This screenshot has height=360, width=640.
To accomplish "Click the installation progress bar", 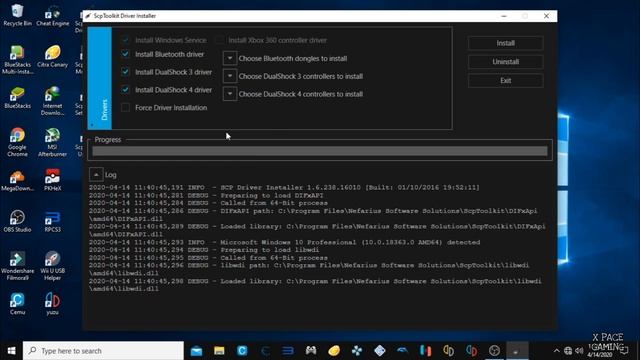I will [320, 151].
